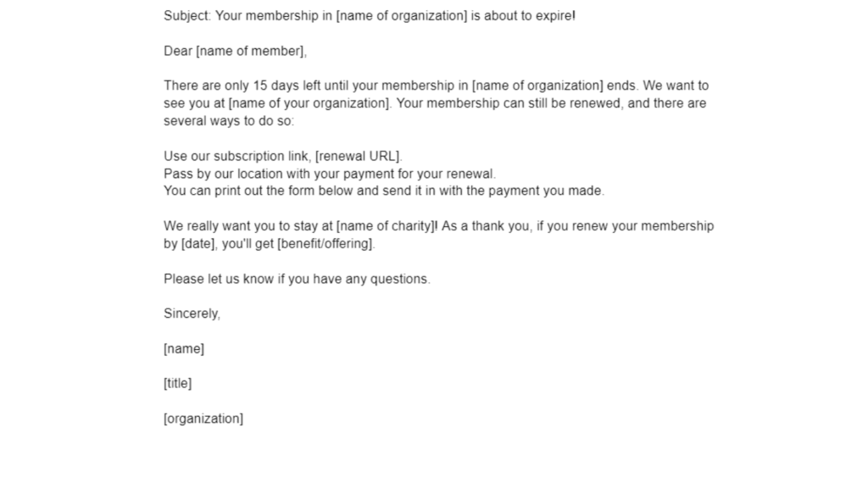Click the "[name]" signature placeholder

184,349
